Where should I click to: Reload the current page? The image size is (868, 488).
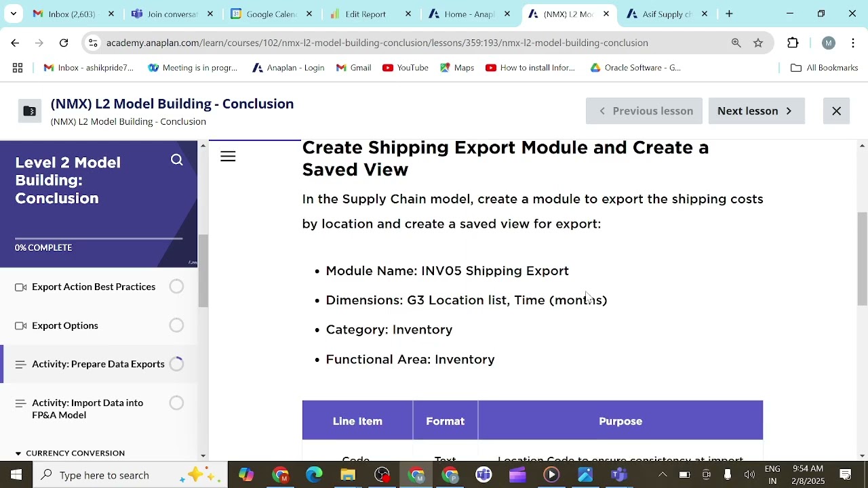pos(64,43)
